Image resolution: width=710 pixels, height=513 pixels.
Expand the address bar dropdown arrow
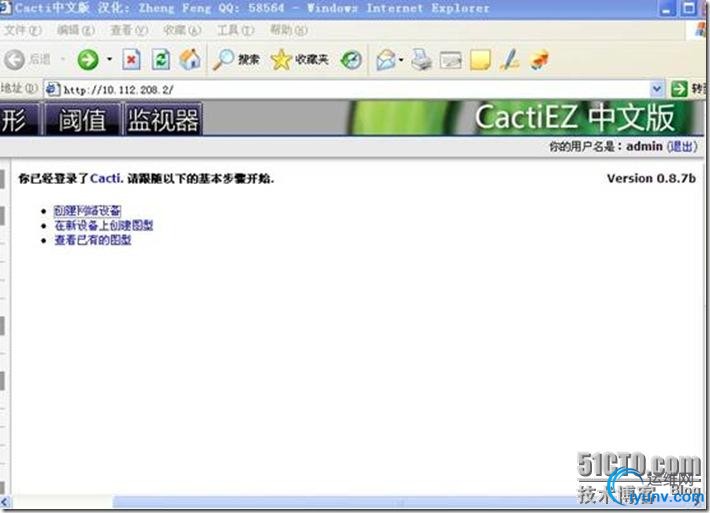pyautogui.click(x=657, y=89)
